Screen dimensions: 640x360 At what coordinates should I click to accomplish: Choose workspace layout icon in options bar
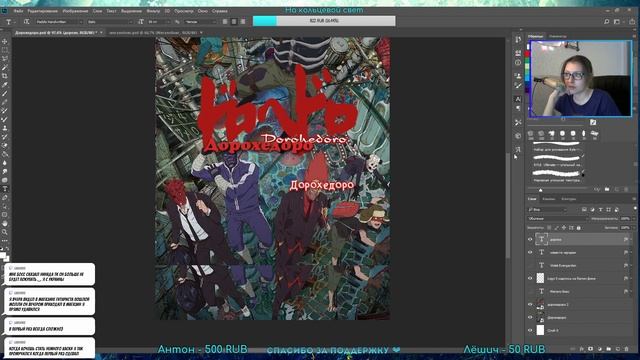pos(617,22)
